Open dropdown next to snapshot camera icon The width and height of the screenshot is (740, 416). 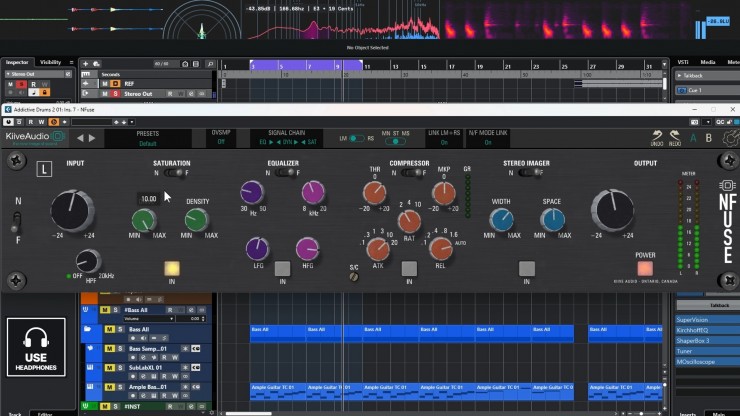pyautogui.click(x=707, y=122)
